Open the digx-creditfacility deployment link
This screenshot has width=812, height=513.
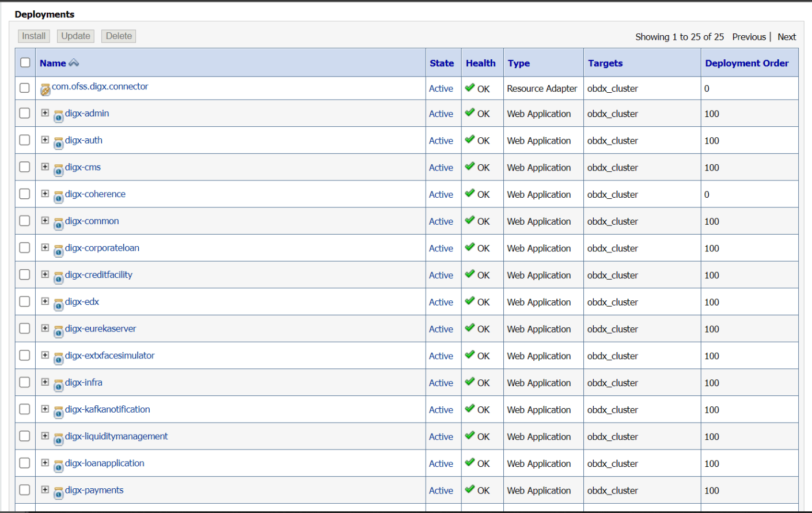98,275
